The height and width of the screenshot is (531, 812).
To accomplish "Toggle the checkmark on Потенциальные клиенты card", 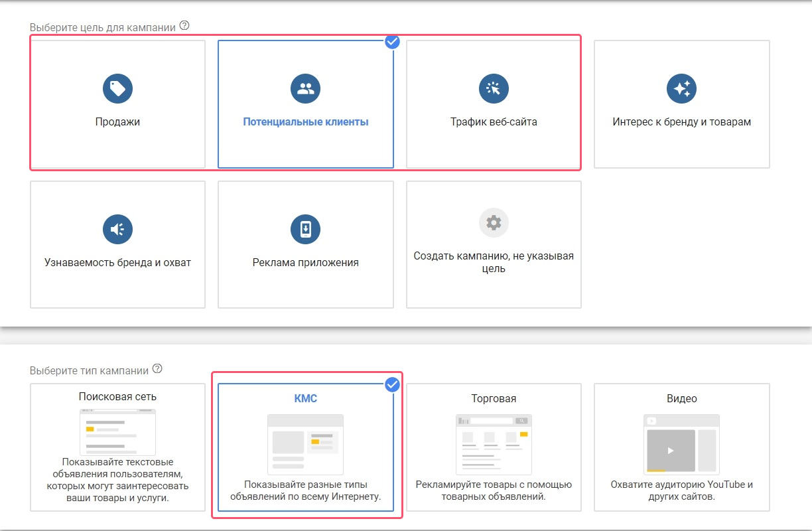I will click(x=392, y=41).
